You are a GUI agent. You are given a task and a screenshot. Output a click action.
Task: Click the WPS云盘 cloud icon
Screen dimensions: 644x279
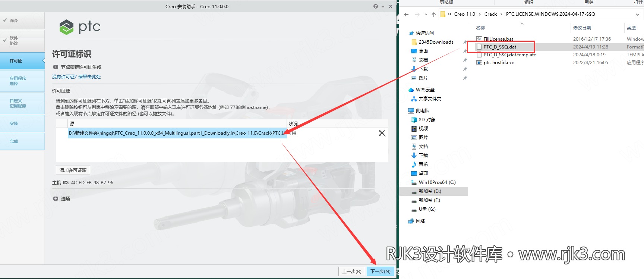[x=411, y=90]
